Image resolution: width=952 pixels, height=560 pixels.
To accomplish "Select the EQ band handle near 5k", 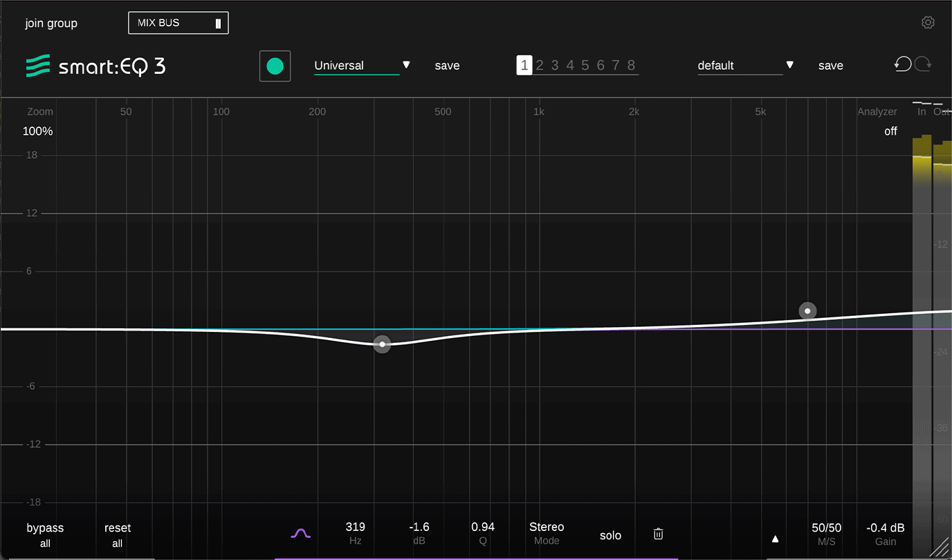I will click(807, 311).
